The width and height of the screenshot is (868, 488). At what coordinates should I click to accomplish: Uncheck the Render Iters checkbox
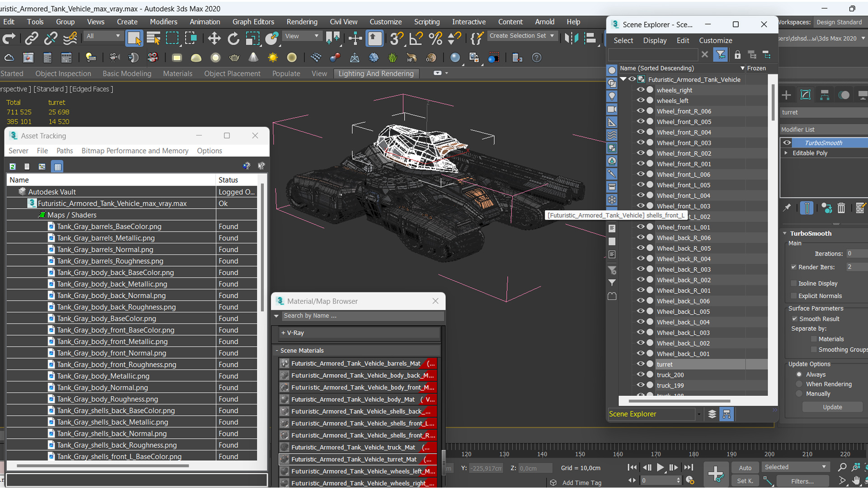pos(793,267)
